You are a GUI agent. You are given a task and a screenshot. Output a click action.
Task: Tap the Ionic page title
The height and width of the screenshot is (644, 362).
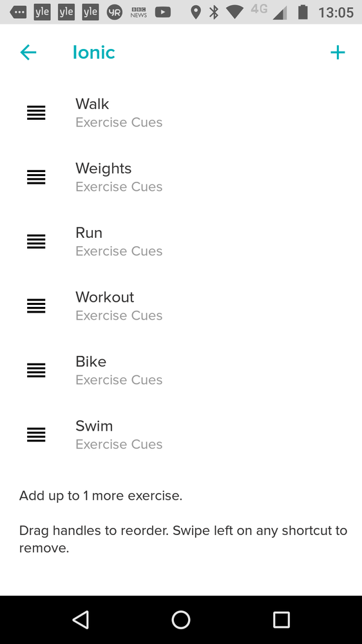tap(94, 53)
